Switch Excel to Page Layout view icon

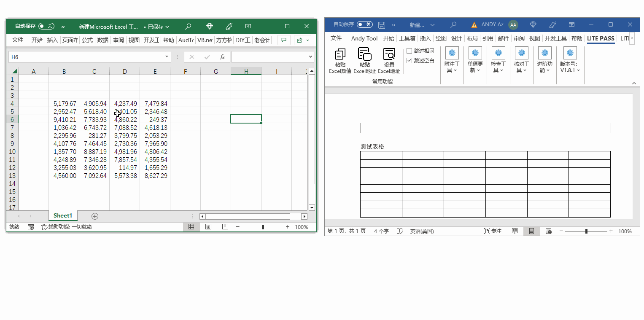[208, 227]
